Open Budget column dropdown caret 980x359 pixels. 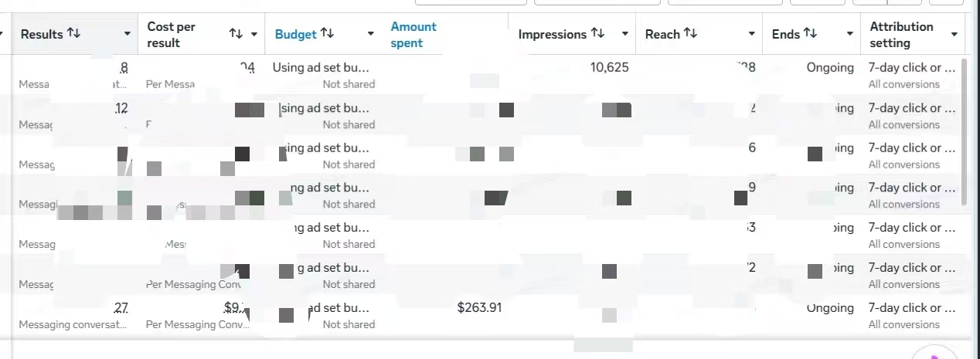point(371,35)
